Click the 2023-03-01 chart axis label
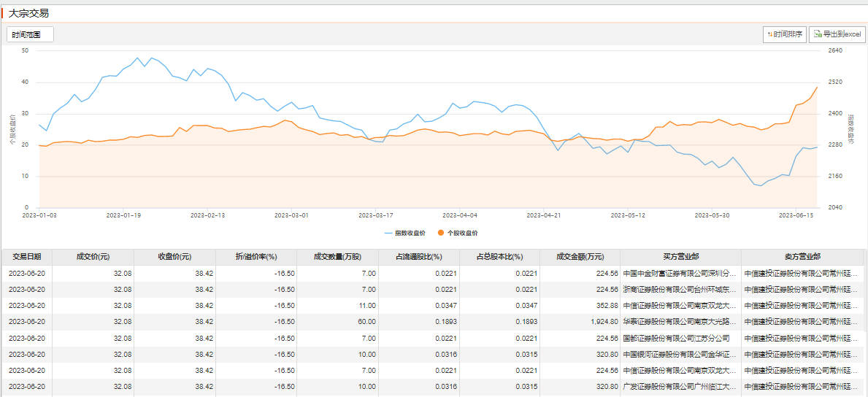 pos(291,215)
